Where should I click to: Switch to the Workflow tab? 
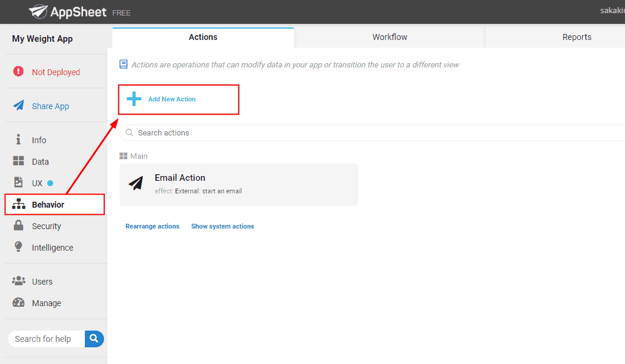(x=390, y=37)
